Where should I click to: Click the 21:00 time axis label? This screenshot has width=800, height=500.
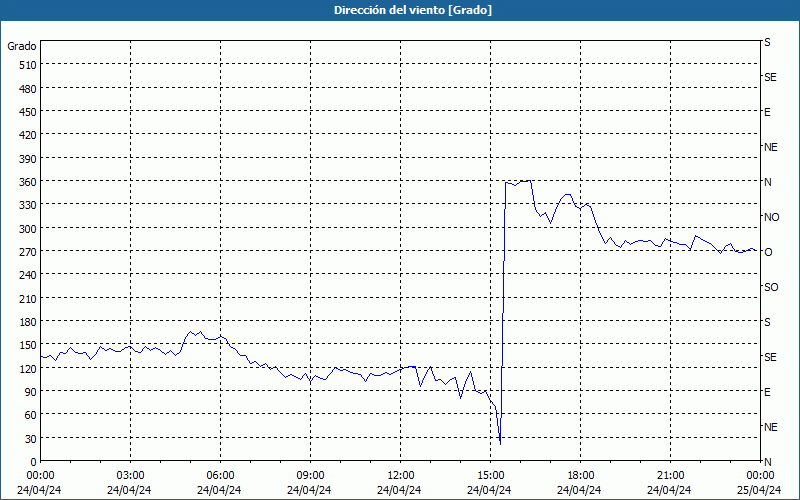670,476
